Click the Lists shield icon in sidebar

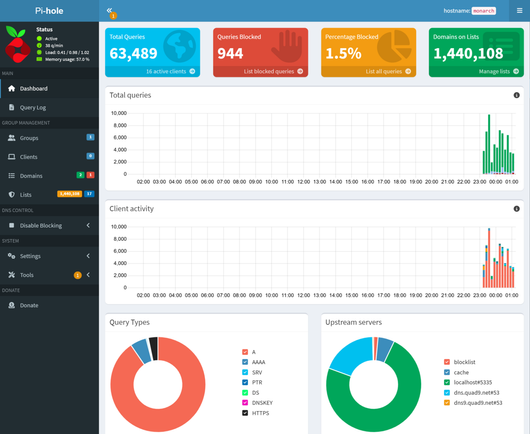click(x=11, y=194)
